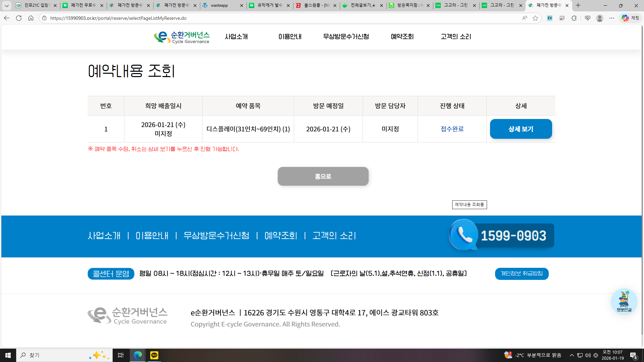This screenshot has width=644, height=362.
Task: Click the e순환거버넌스 header logo
Action: tap(181, 37)
